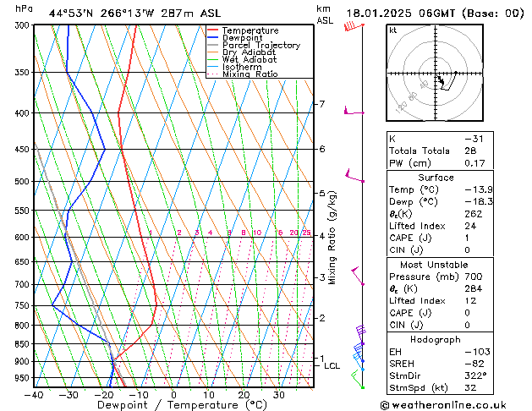Click the EH value -103
Viewport: 532px width, 411px height.
click(x=477, y=352)
